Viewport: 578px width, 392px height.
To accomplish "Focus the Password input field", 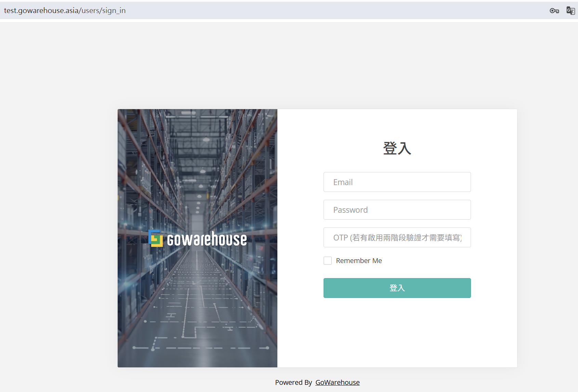I will [397, 210].
